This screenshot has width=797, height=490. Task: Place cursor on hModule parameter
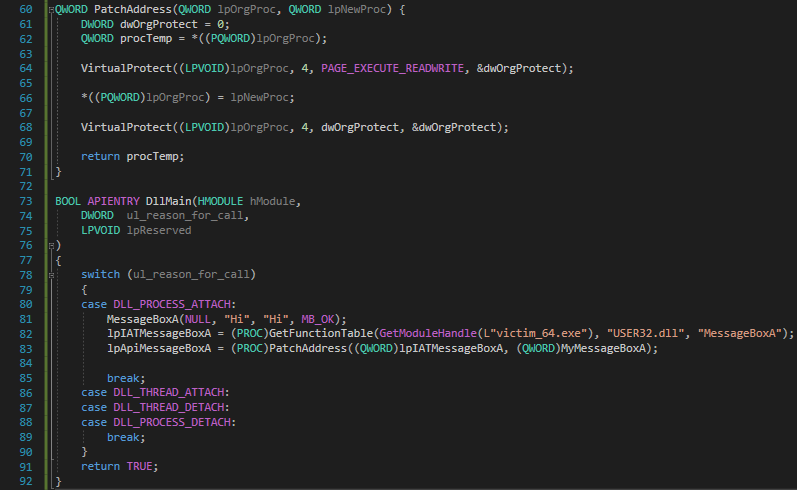[272, 201]
